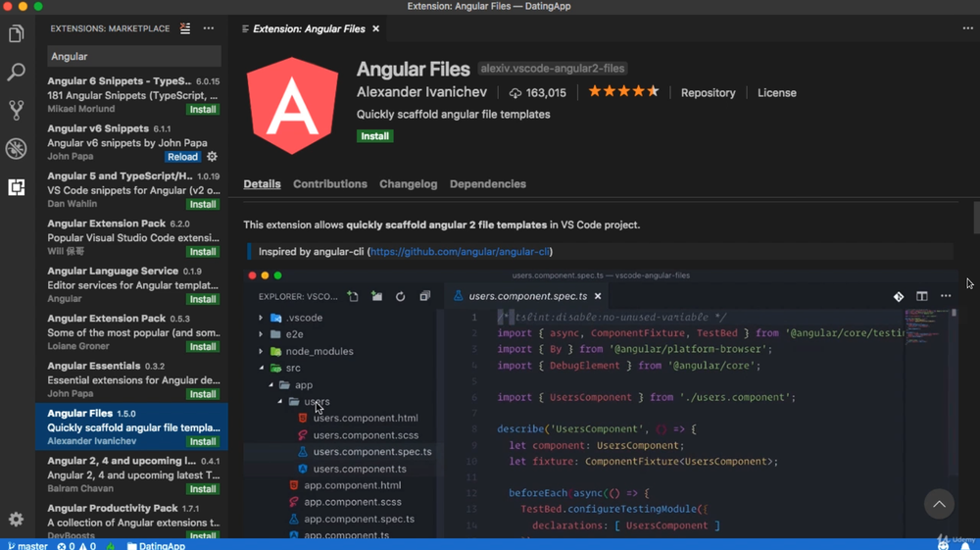Close the Extension: Angular Files tab

[x=375, y=28]
